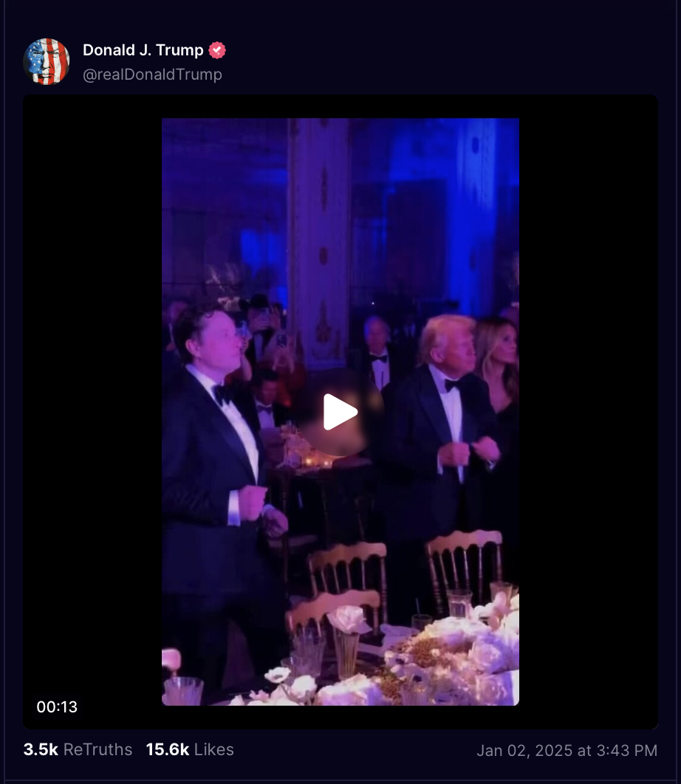
Task: Click the red verified checkmark badge
Action: pos(217,50)
